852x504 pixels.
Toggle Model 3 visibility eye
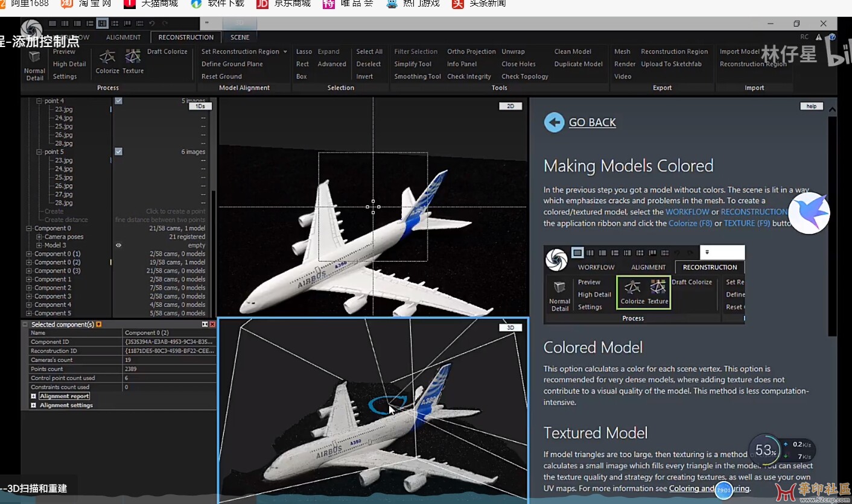[x=118, y=245]
